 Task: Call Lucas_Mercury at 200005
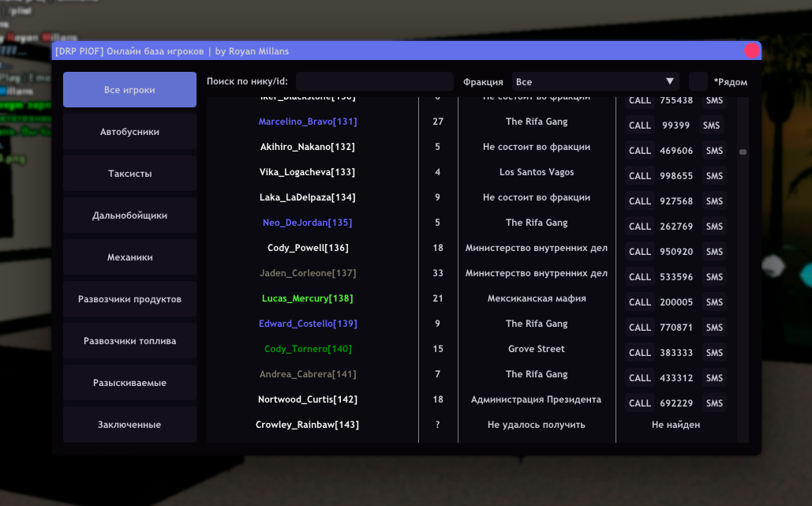[x=639, y=302]
